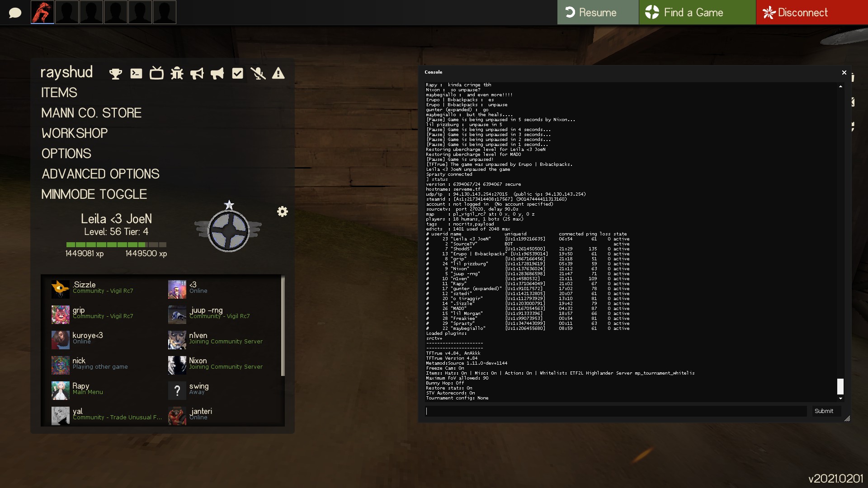Select friend nick playing other game
This screenshot has height=488, width=868.
click(x=106, y=365)
